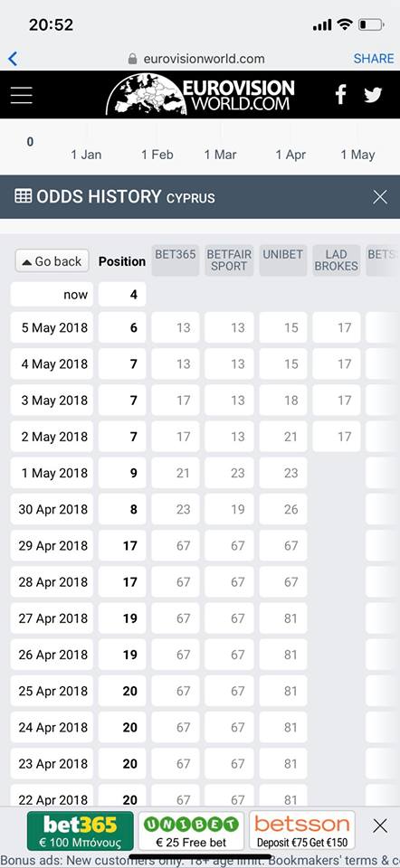Open the bet365 €100 bonus ad

81,830
